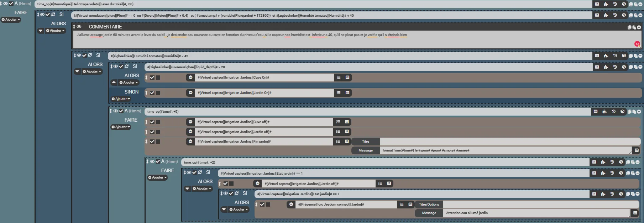Click the select-action icon beside the Fin jardin command
The width and height of the screenshot is (644, 223).
click(347, 142)
